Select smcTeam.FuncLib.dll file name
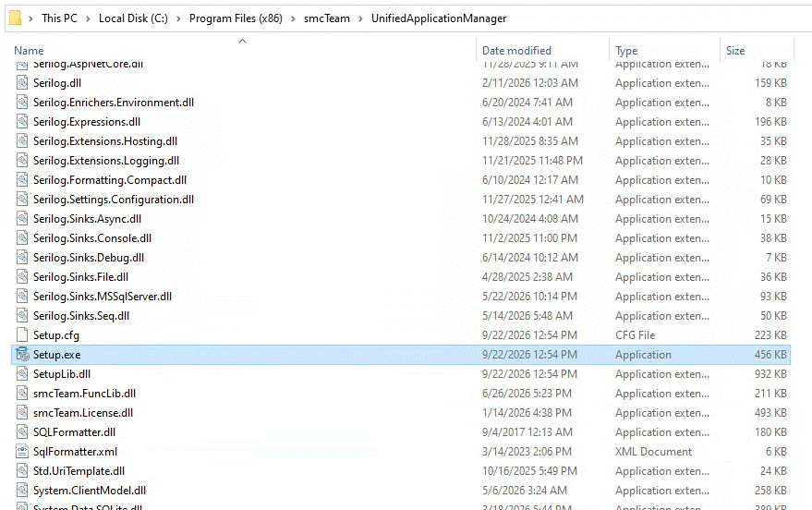812x510 pixels. (84, 394)
